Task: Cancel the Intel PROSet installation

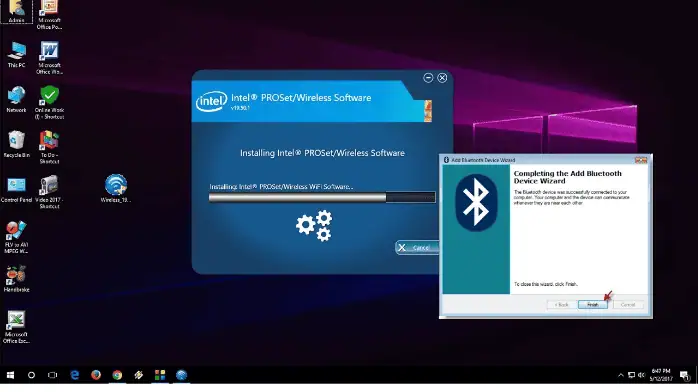Action: tap(417, 247)
